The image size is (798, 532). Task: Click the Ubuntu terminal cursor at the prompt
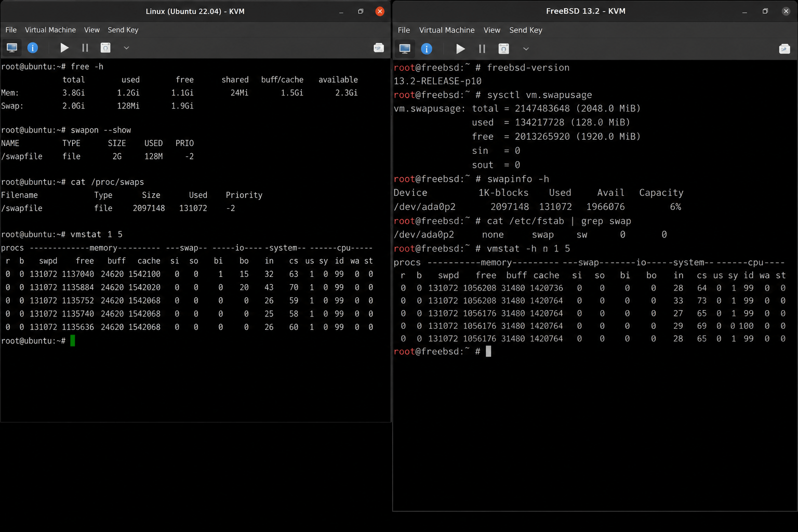(x=73, y=341)
